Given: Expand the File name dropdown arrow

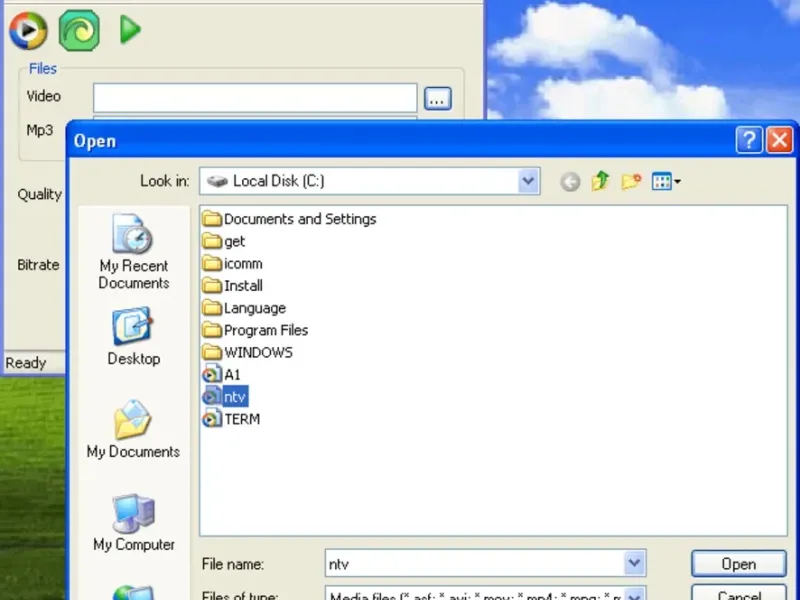Looking at the screenshot, I should [634, 563].
